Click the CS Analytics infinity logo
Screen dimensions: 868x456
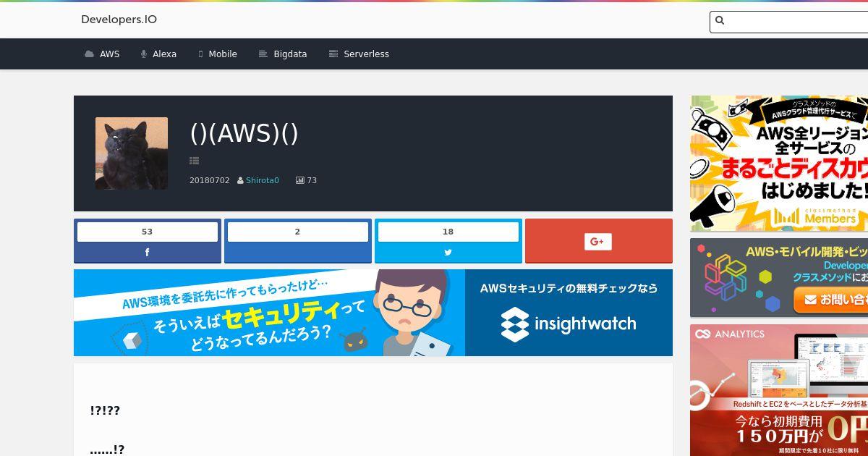tap(703, 334)
